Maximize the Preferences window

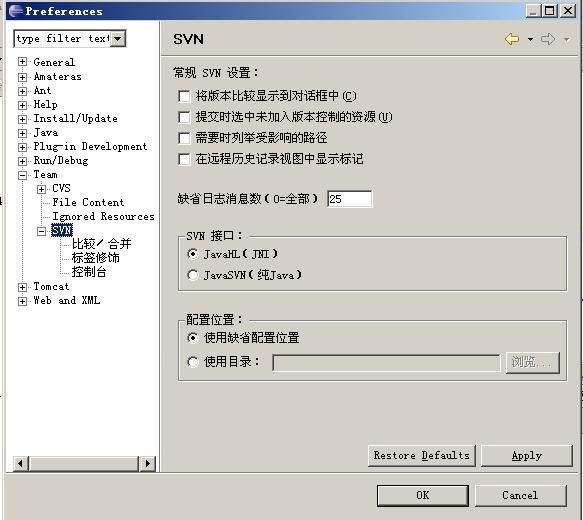coord(550,11)
